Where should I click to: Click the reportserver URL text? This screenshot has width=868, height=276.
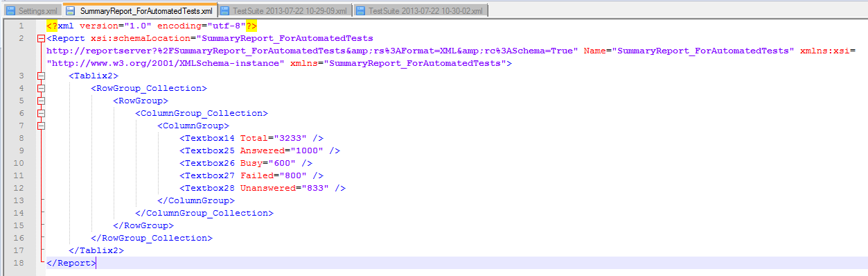312,51
